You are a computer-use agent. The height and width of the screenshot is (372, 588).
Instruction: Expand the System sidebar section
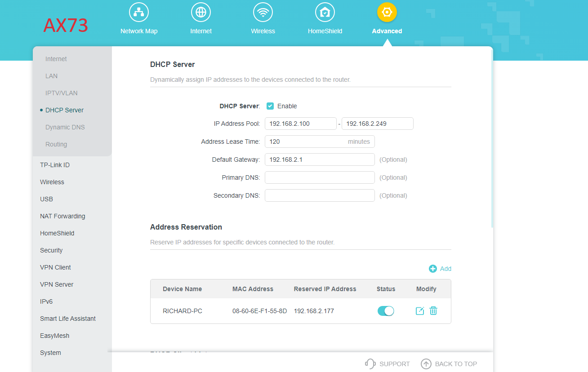50,353
